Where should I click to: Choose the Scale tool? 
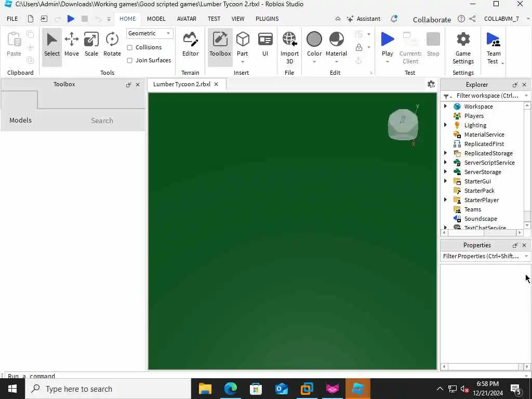coord(91,45)
